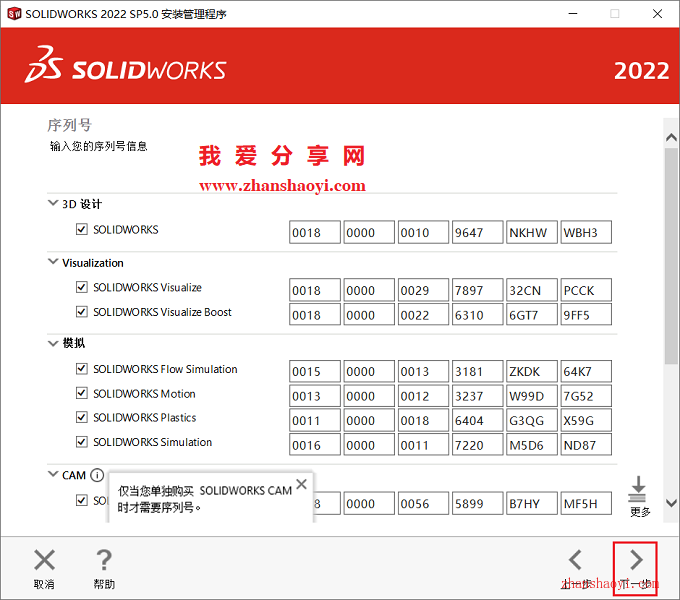Click Simulation serial field M5D6
The height and width of the screenshot is (600, 680).
click(x=532, y=445)
